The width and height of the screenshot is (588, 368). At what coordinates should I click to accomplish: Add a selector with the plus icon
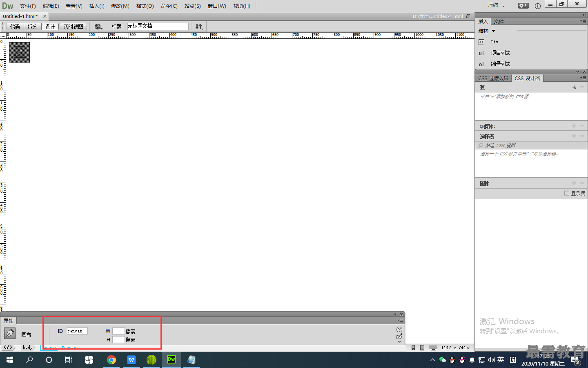[574, 136]
